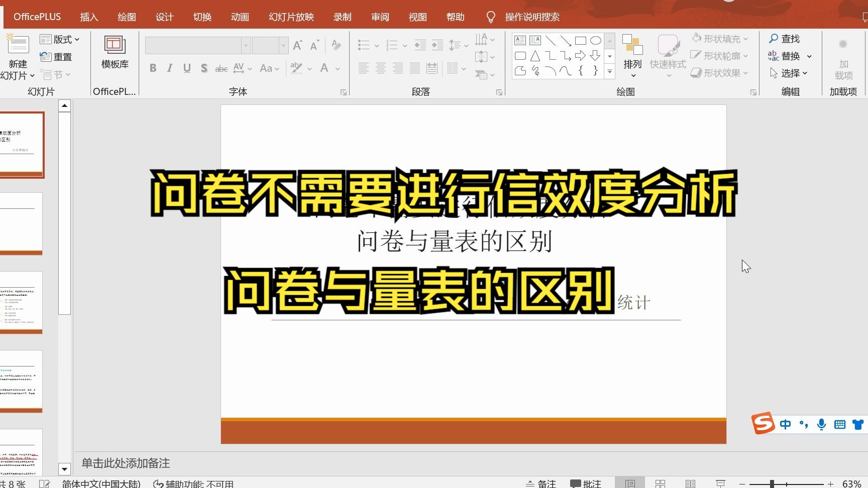Click the font color A button

coord(324,68)
